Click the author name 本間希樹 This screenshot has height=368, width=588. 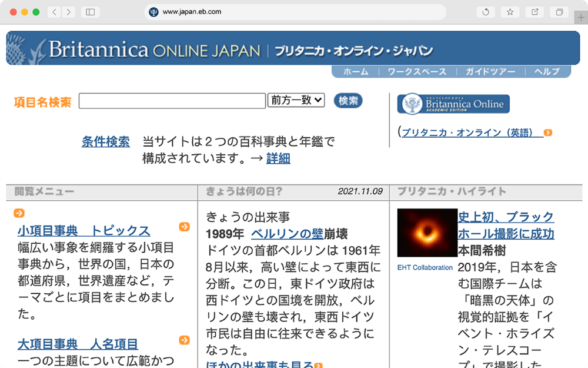click(x=482, y=250)
